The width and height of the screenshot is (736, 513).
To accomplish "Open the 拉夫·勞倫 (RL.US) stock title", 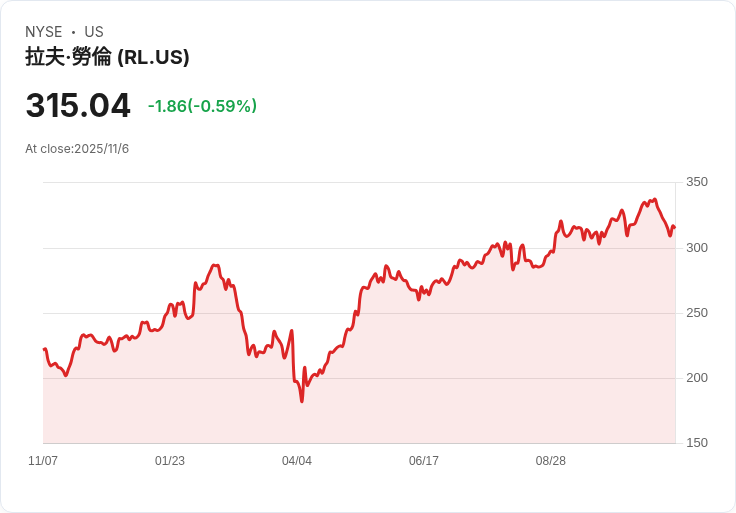I will pyautogui.click(x=107, y=57).
